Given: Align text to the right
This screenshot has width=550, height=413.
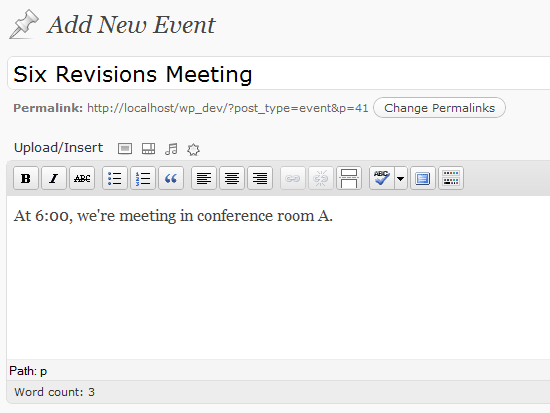Looking at the screenshot, I should pyautogui.click(x=260, y=178).
